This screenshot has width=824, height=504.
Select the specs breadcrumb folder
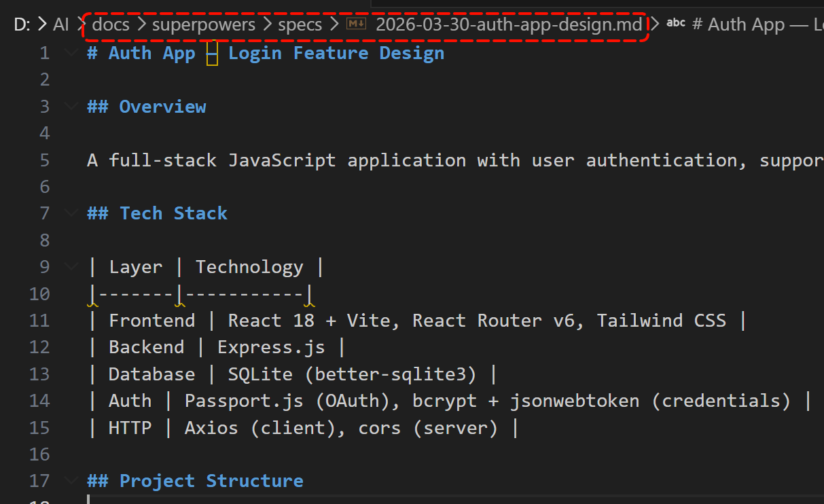coord(300,25)
